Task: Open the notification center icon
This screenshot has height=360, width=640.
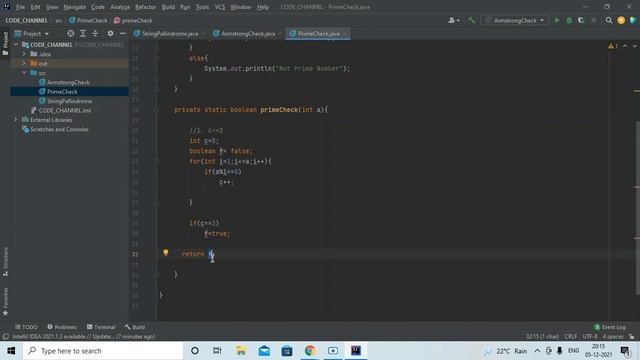Action: click(x=625, y=351)
